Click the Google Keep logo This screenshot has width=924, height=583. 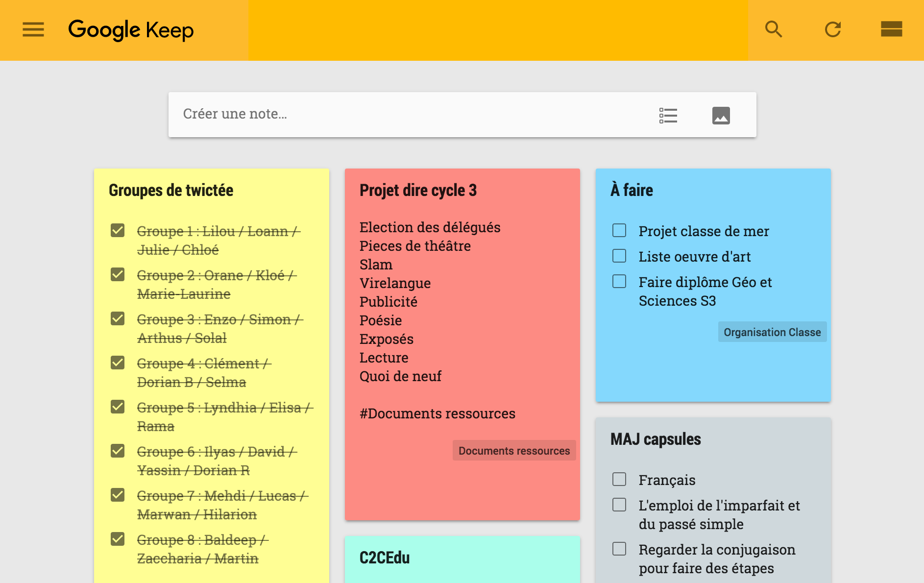[131, 30]
